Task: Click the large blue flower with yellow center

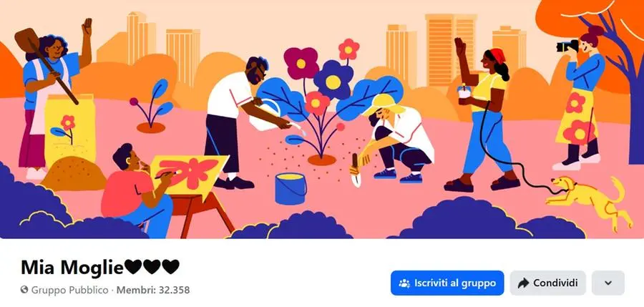Action: click(333, 79)
